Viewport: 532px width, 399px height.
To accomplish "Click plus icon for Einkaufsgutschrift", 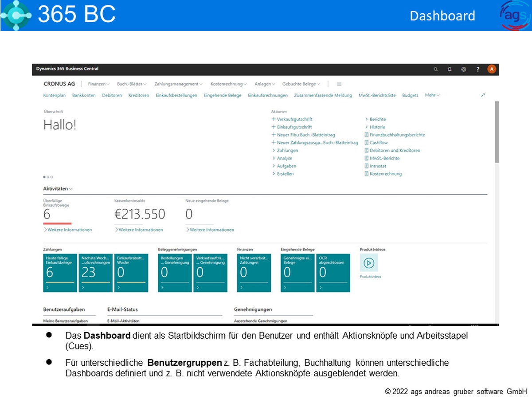I will click(x=274, y=127).
